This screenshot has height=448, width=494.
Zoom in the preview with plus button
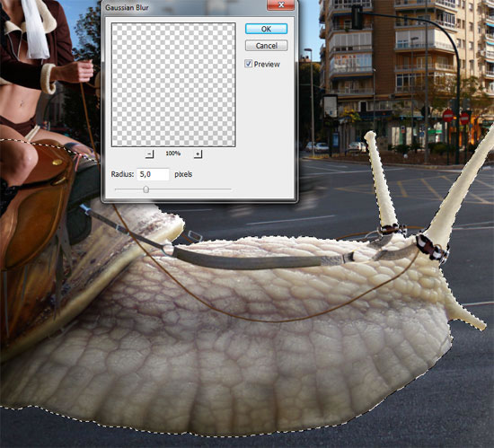pyautogui.click(x=198, y=154)
